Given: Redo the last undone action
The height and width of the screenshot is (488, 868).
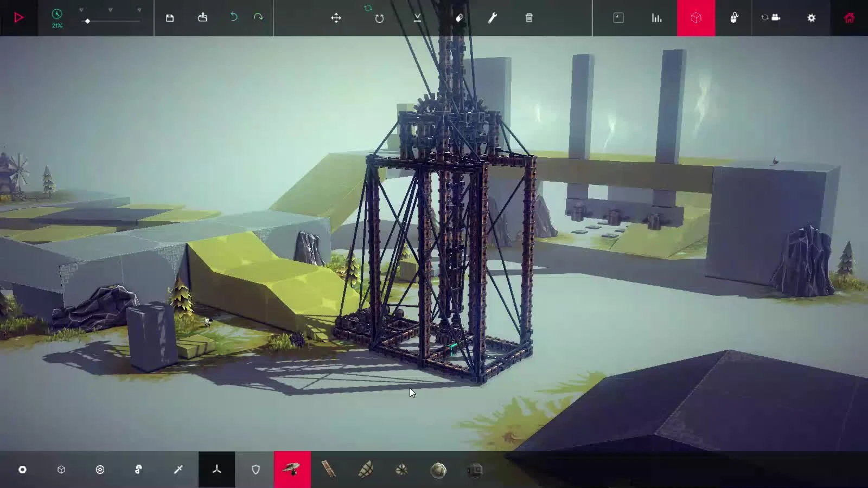Looking at the screenshot, I should point(258,18).
